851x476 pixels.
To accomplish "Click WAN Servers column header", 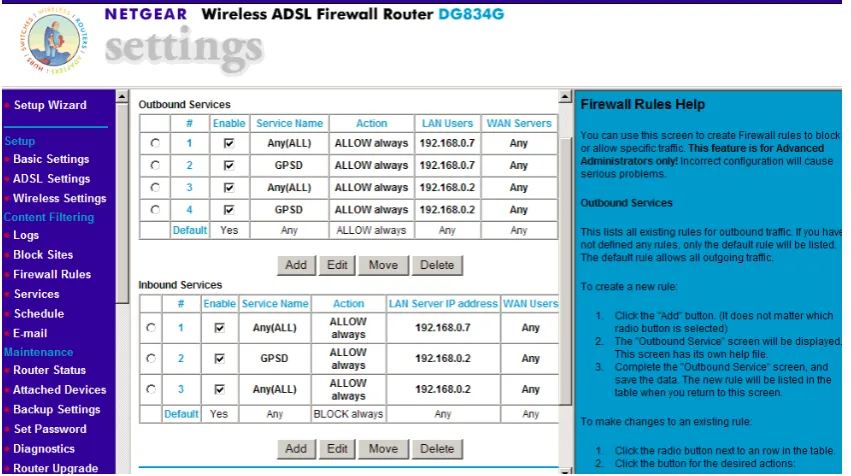I will (519, 123).
